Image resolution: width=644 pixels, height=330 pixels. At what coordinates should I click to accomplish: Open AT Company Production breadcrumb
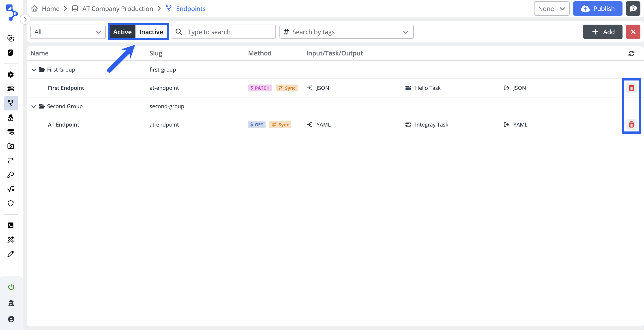[118, 9]
